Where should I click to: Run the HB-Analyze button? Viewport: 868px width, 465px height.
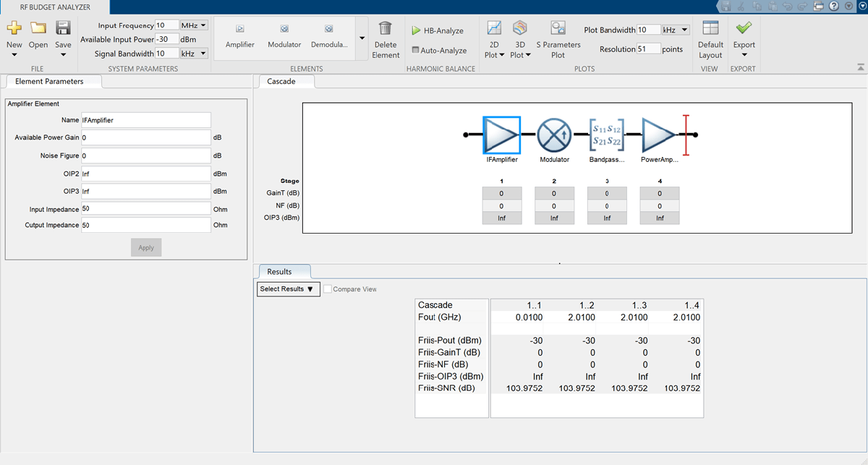tap(438, 31)
